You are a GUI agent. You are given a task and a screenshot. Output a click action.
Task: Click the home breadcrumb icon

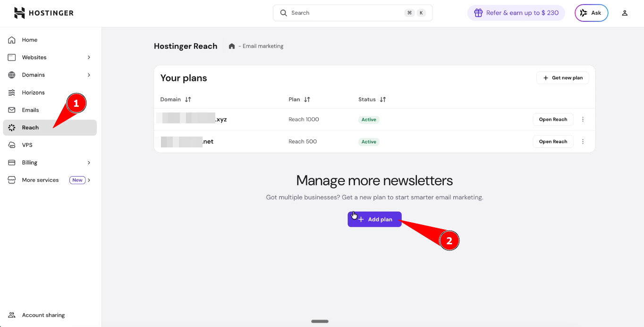[x=232, y=46]
